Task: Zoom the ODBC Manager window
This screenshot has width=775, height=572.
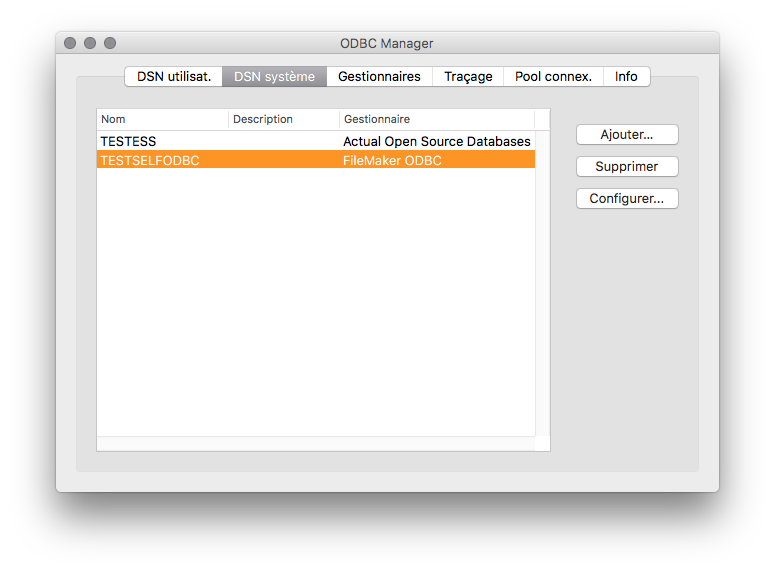Action: (110, 43)
